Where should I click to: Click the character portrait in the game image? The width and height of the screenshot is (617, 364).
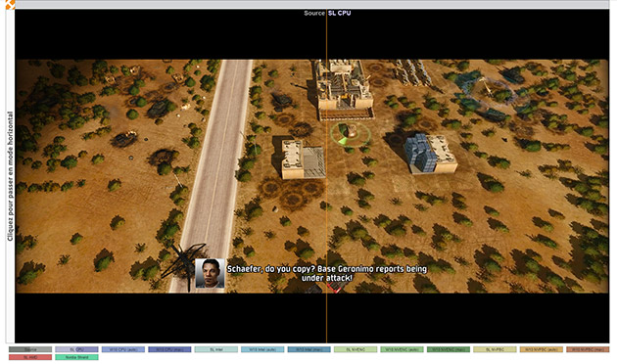[211, 273]
